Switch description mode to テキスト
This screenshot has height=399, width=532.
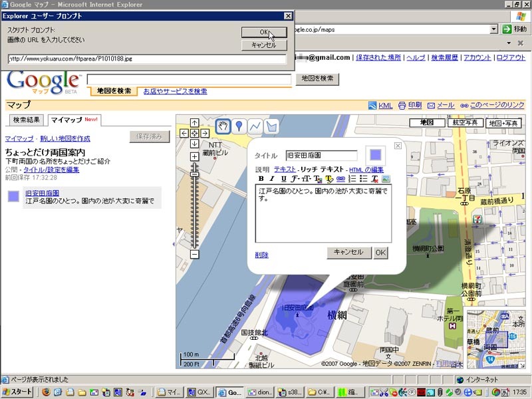click(285, 170)
